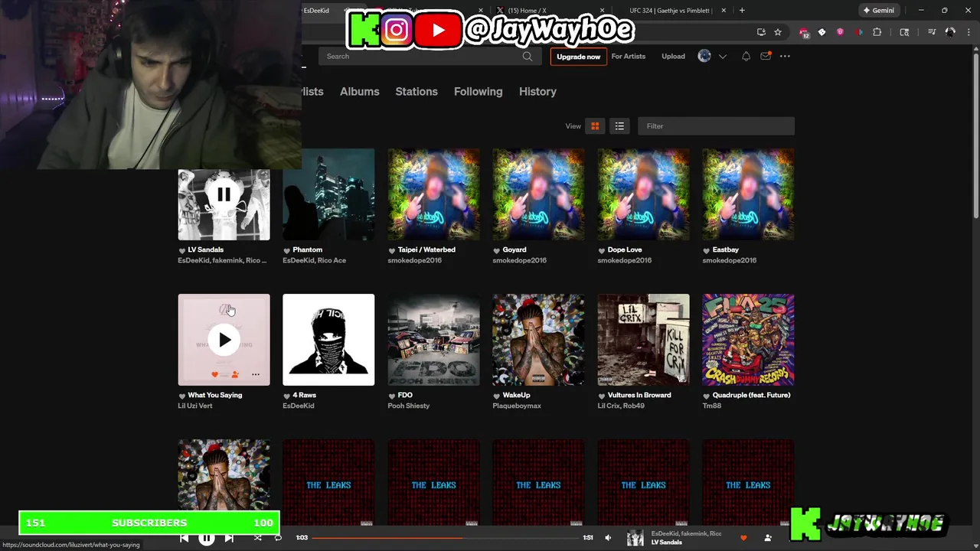Open the three-dot more menu in header

point(785,57)
